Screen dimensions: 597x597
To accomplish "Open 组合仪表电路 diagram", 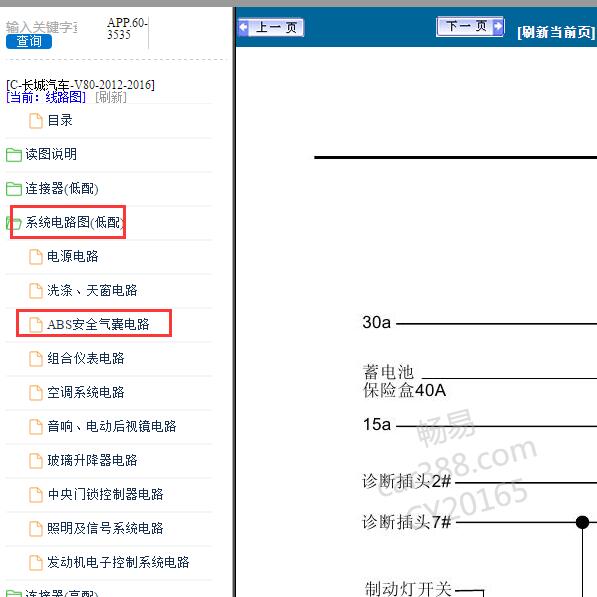I will tap(85, 358).
